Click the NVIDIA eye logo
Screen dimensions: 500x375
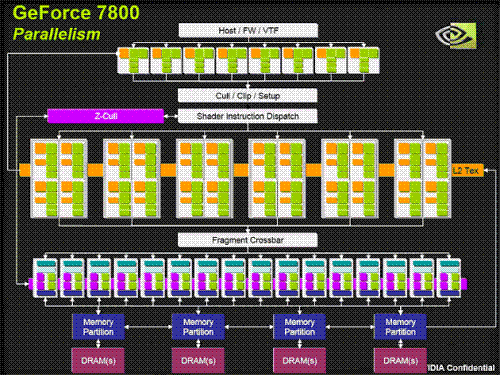click(x=456, y=35)
